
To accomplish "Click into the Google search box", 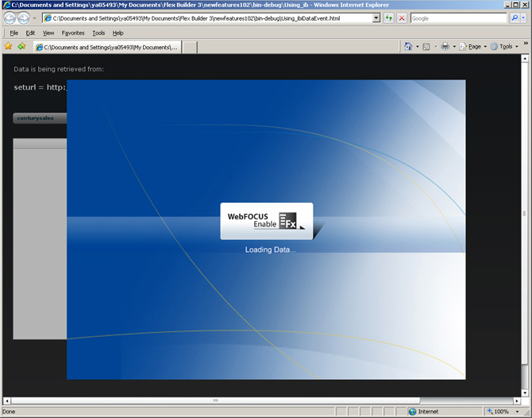I will pos(458,18).
